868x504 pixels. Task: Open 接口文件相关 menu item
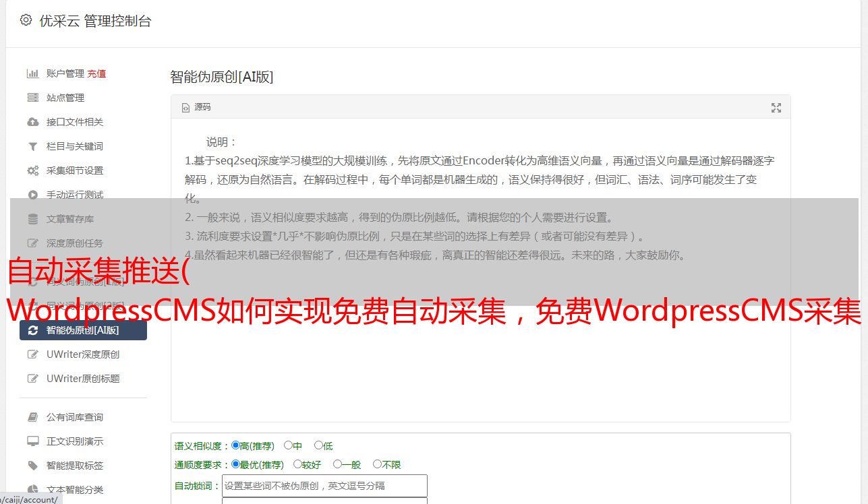(75, 122)
